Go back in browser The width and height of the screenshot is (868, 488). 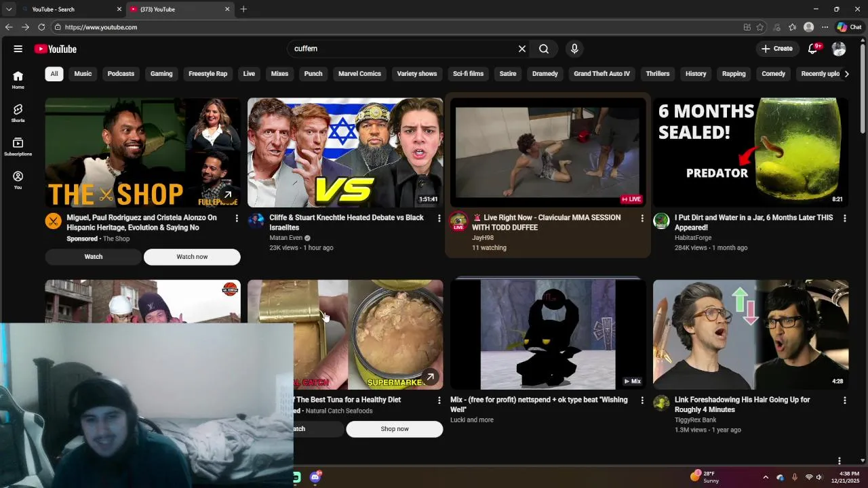[9, 27]
